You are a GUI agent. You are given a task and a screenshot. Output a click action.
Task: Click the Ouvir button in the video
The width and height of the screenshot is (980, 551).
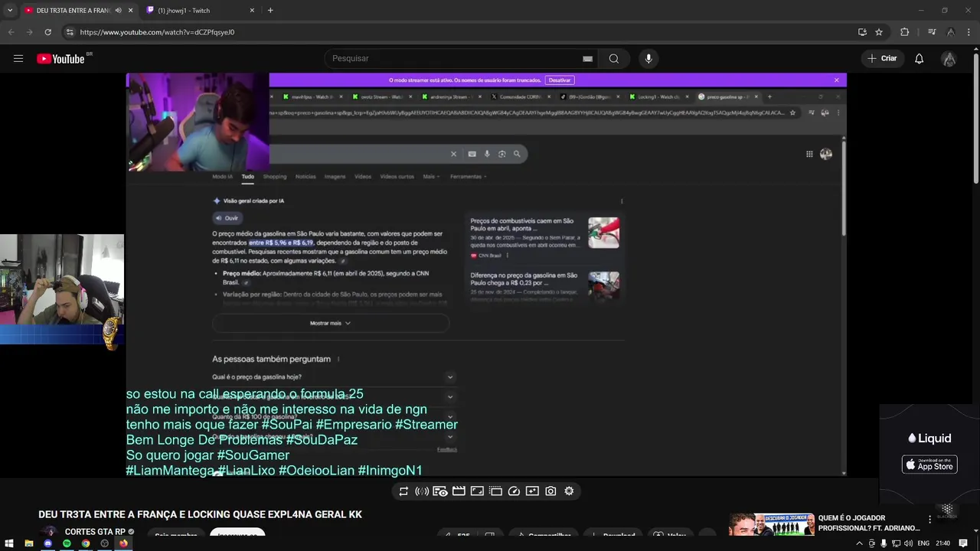[x=227, y=218]
